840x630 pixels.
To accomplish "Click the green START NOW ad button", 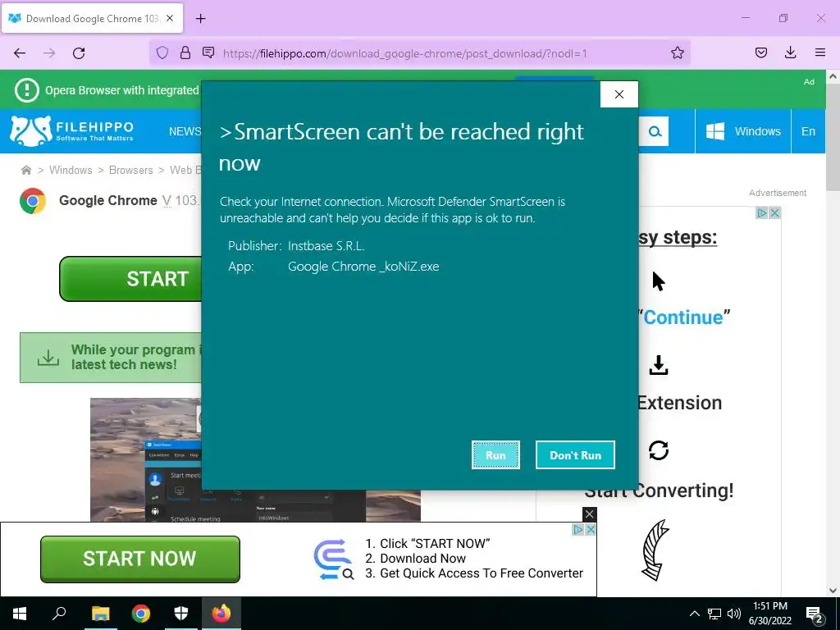I will pyautogui.click(x=139, y=559).
